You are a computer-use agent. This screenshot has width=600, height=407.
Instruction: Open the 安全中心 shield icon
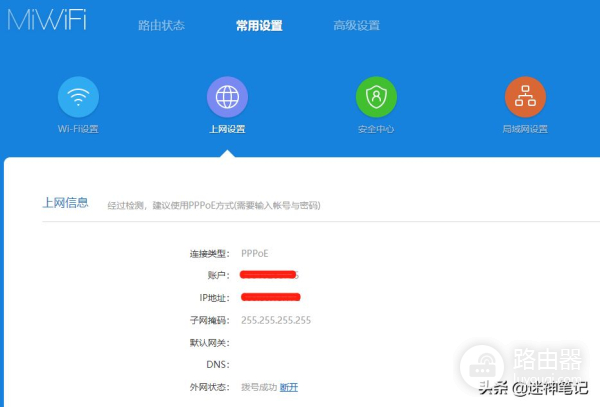pyautogui.click(x=376, y=97)
